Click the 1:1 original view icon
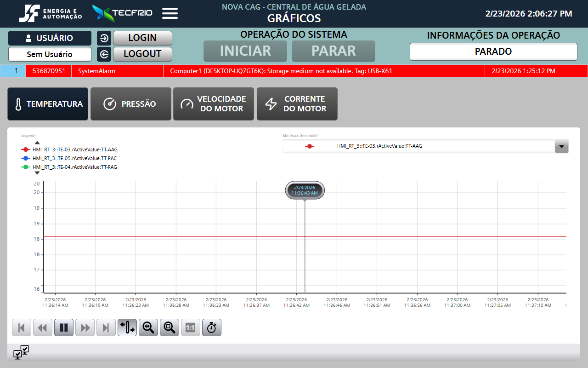This screenshot has height=368, width=588. pyautogui.click(x=191, y=328)
